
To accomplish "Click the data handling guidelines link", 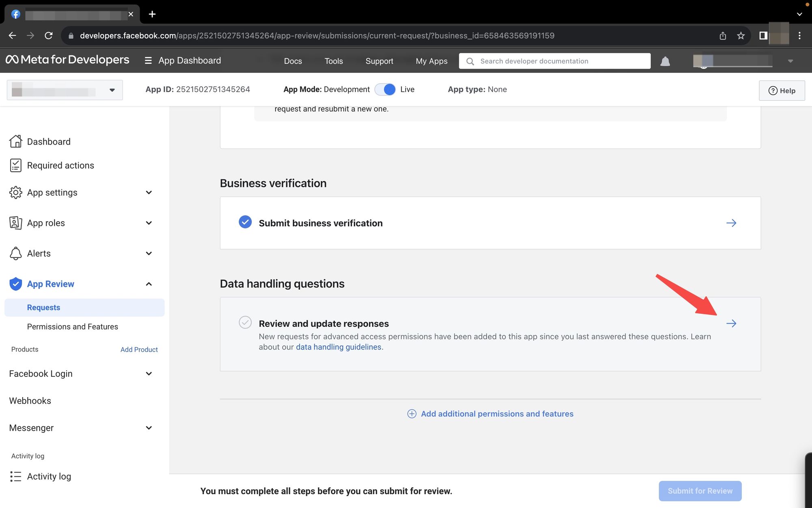I will coord(339,347).
